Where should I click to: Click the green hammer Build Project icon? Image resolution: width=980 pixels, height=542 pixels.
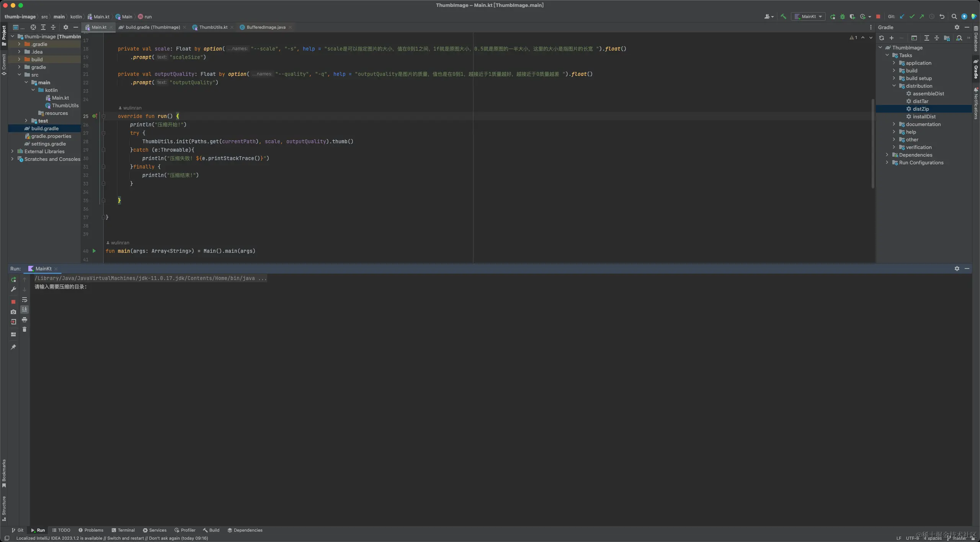click(783, 16)
